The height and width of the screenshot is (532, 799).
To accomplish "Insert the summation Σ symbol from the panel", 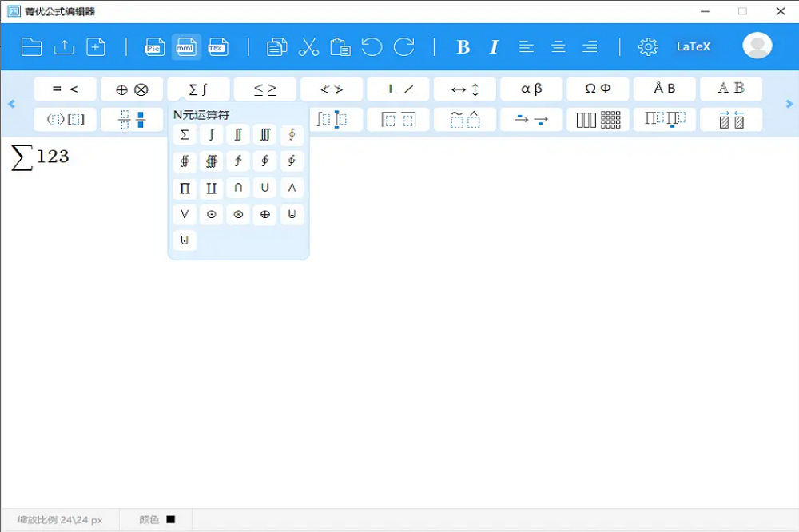I will point(185,136).
